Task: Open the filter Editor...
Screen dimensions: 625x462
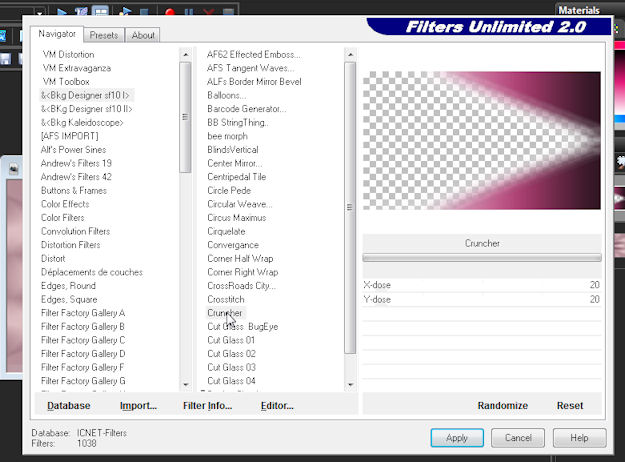Action: tap(277, 405)
